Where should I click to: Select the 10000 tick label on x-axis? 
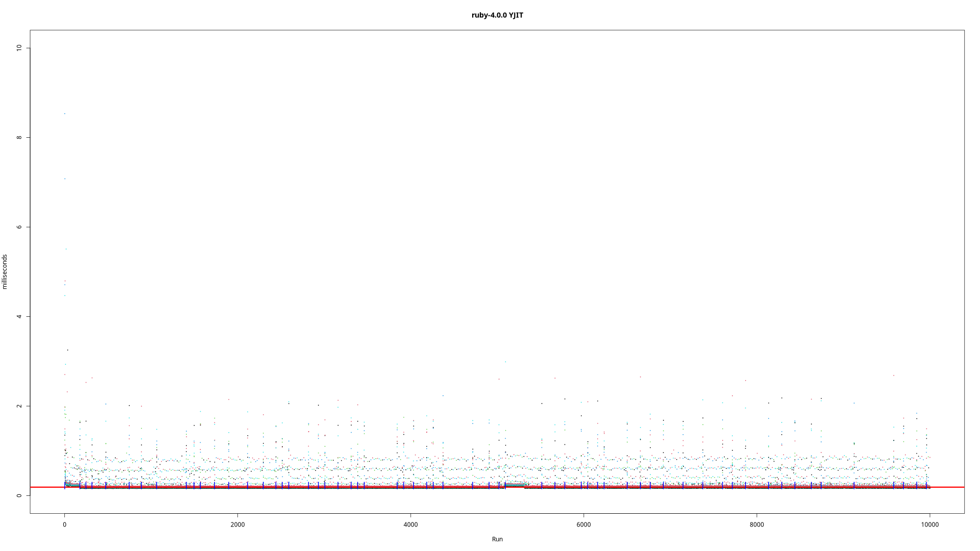pyautogui.click(x=929, y=524)
